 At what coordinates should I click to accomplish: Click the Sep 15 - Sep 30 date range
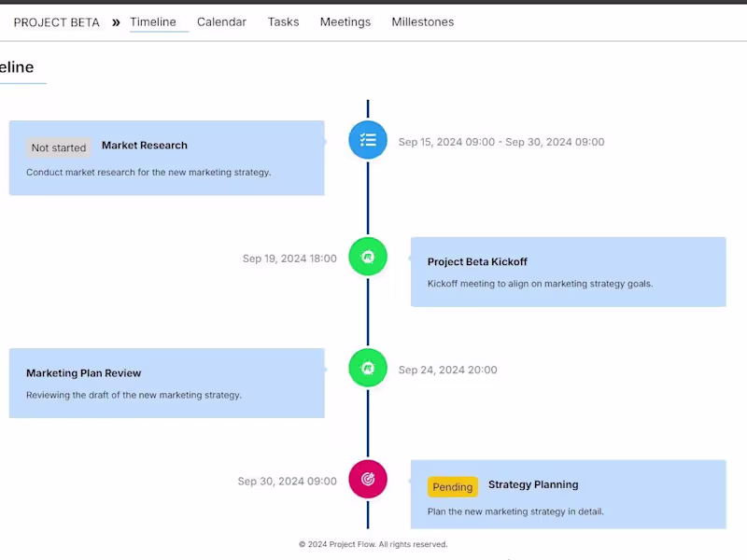501,142
